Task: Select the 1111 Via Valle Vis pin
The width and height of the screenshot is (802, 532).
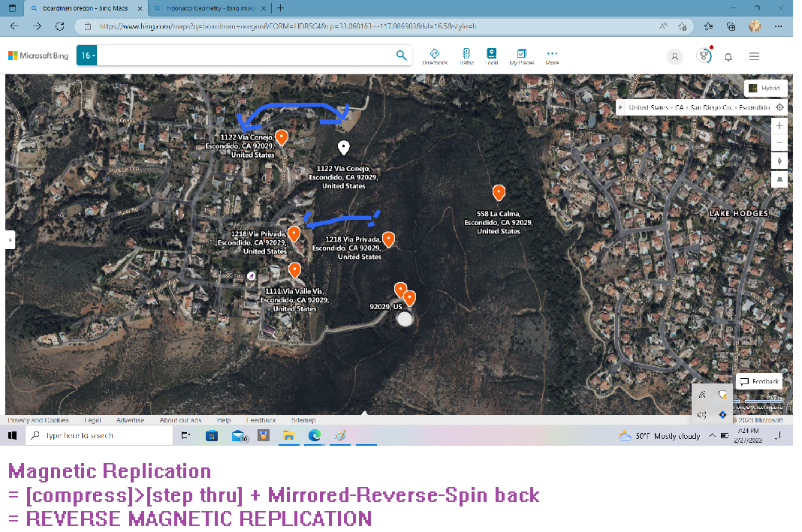Action: click(x=294, y=270)
